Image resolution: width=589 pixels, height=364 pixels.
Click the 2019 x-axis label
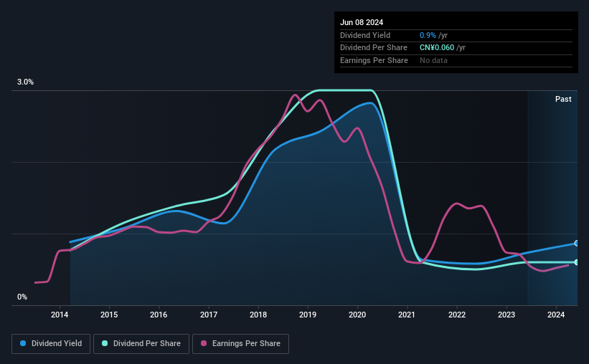[308, 315]
